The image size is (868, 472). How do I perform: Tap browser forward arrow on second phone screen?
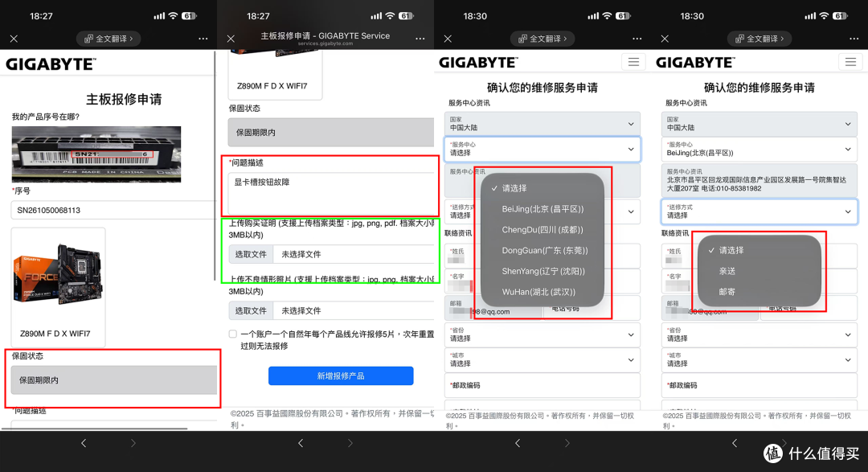coord(350,443)
